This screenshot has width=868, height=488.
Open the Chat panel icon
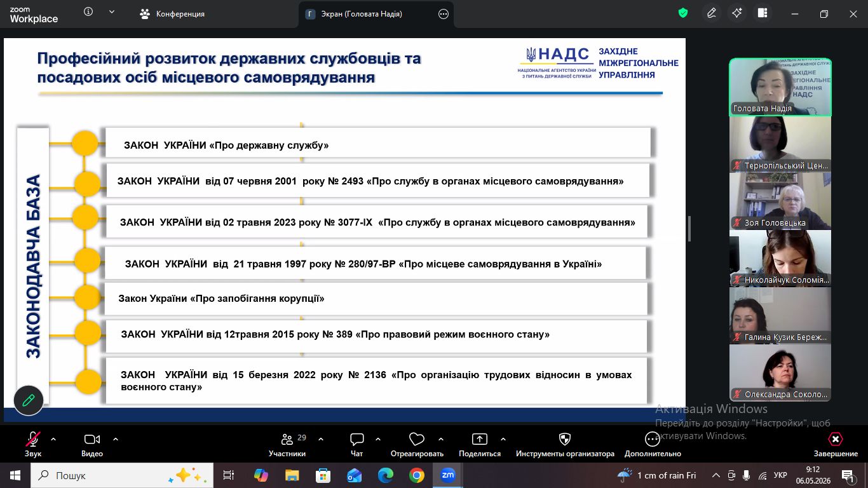pyautogui.click(x=356, y=440)
